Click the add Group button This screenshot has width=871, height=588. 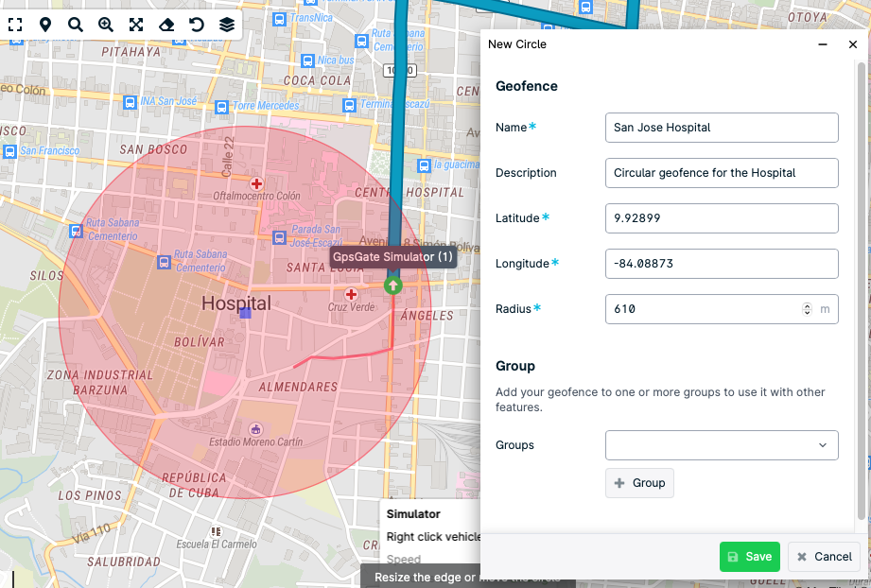pos(639,483)
